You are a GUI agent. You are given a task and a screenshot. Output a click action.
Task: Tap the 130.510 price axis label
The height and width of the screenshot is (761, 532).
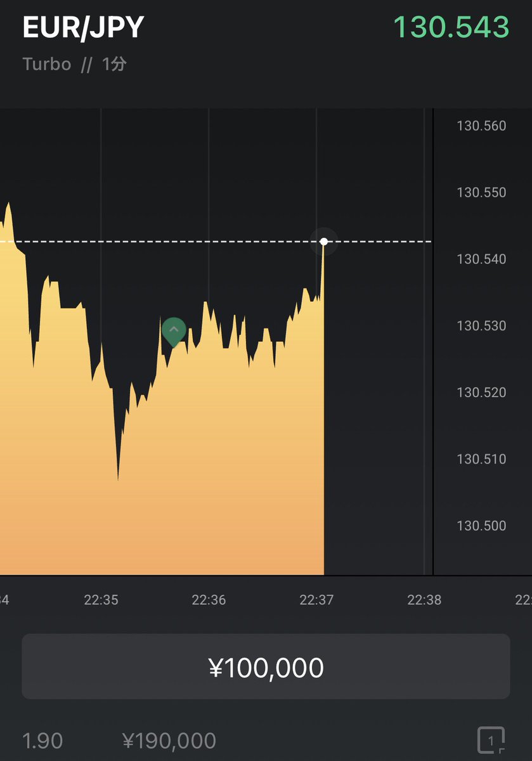pyautogui.click(x=481, y=459)
